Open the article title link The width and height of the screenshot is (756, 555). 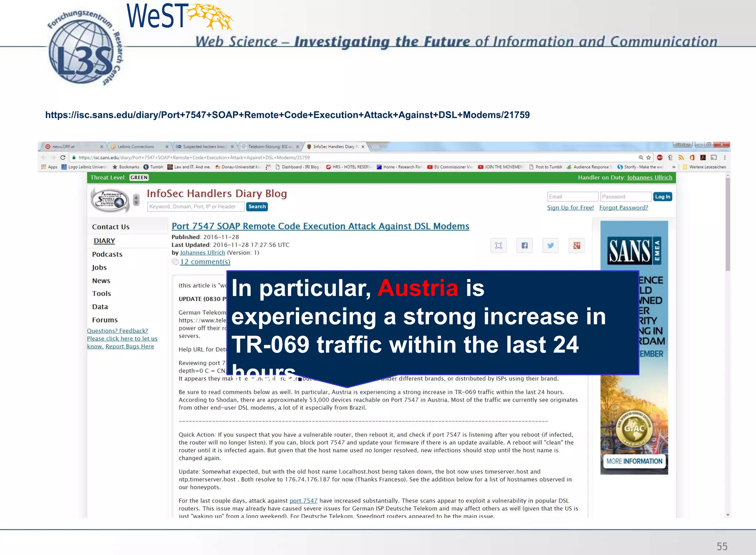pyautogui.click(x=320, y=226)
